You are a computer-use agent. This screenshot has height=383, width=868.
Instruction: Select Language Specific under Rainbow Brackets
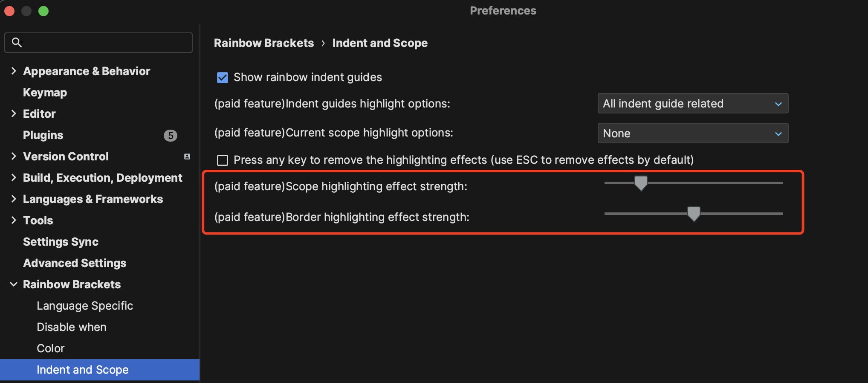click(85, 306)
